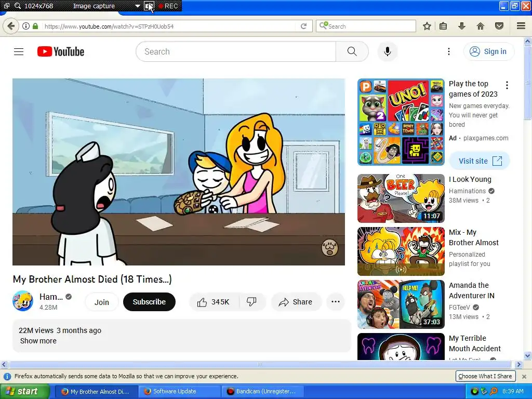Switch to Bandicam taskbar item
The image size is (532, 399).
click(262, 392)
